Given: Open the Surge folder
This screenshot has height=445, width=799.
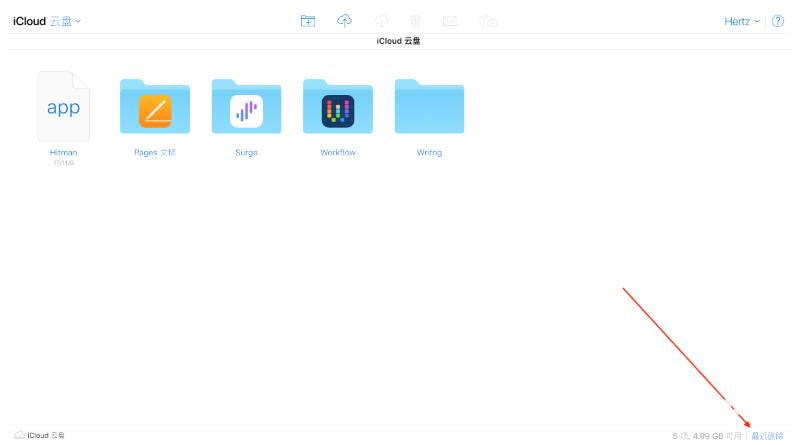Looking at the screenshot, I should point(246,106).
